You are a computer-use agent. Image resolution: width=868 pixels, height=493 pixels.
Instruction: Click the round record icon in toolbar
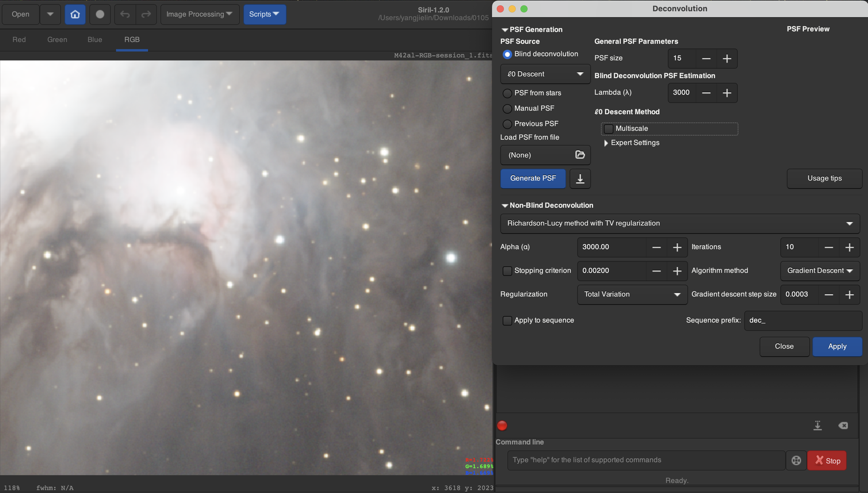pos(100,14)
